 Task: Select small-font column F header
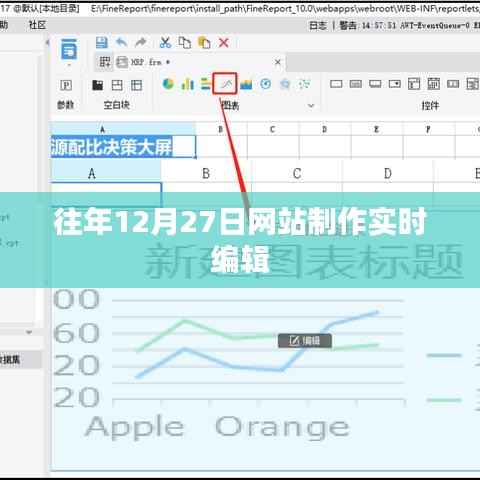click(428, 129)
